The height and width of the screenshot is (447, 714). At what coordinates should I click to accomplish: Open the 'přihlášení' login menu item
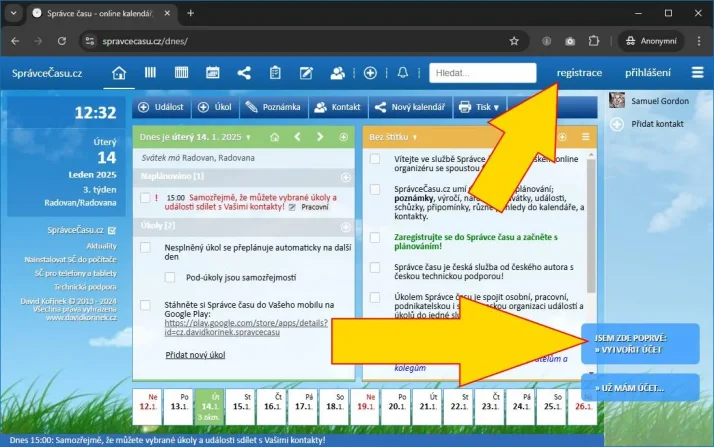coord(648,73)
